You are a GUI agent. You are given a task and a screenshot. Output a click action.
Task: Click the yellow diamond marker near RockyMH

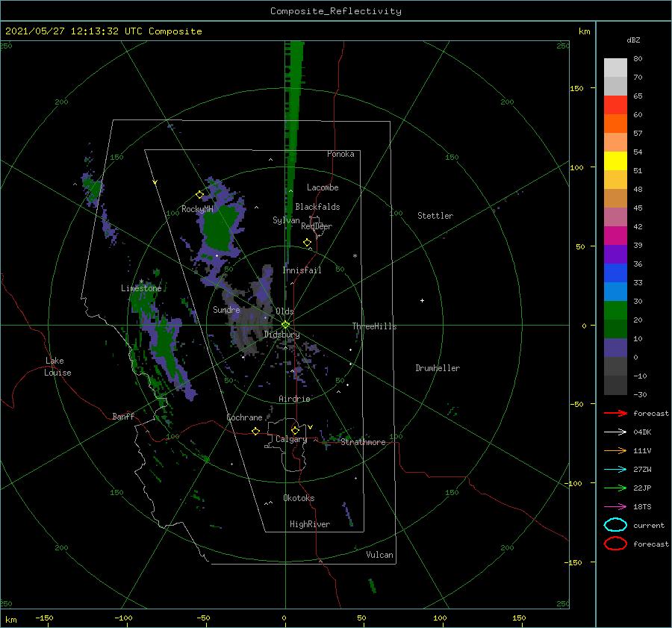point(199,195)
